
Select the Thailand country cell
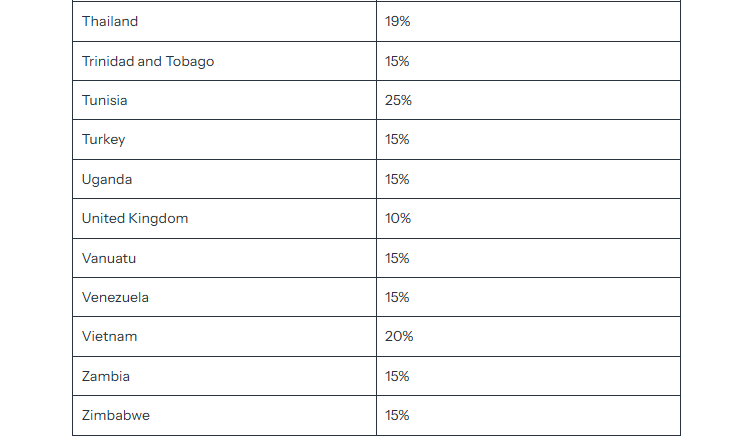(x=224, y=22)
